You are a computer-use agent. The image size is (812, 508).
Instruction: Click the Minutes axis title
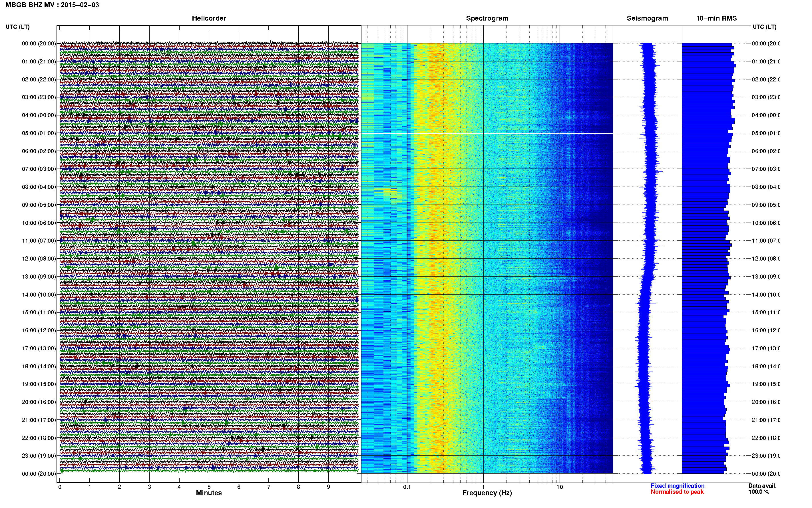pyautogui.click(x=209, y=493)
